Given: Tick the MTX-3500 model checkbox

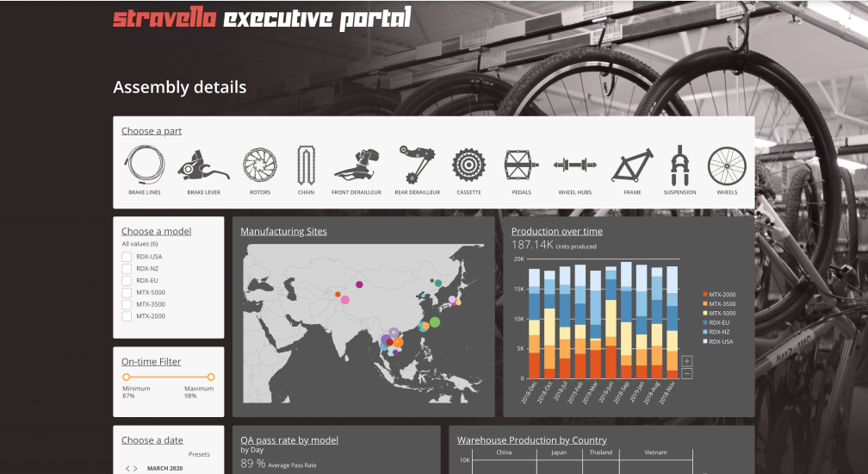Looking at the screenshot, I should coord(127,304).
